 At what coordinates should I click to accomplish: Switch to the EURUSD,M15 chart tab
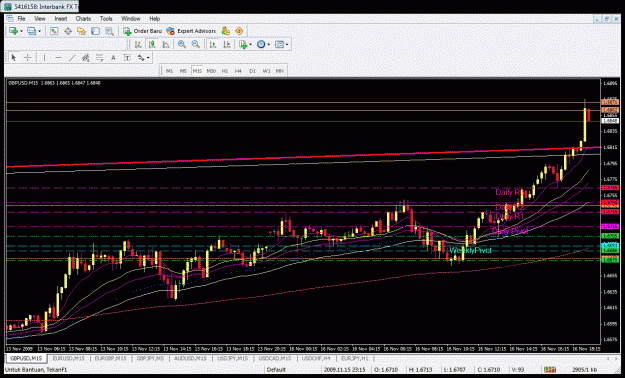(x=69, y=359)
